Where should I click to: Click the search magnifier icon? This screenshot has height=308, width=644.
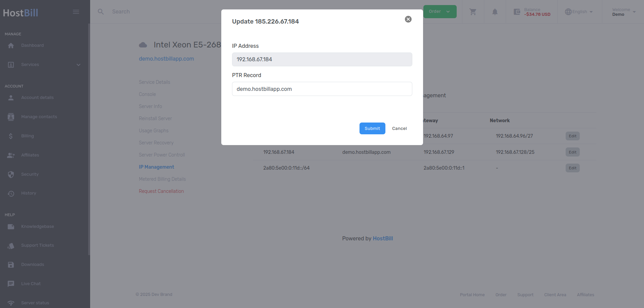tap(101, 12)
